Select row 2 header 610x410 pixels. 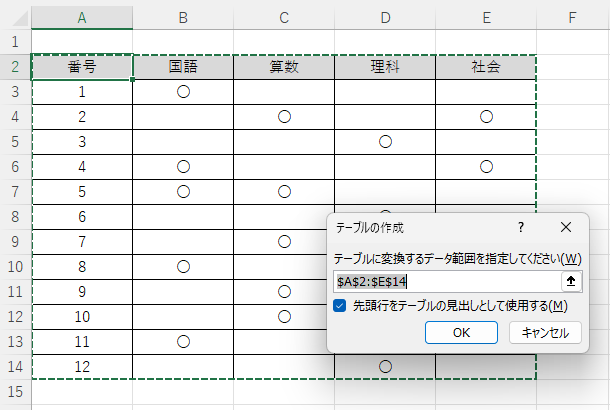15,67
